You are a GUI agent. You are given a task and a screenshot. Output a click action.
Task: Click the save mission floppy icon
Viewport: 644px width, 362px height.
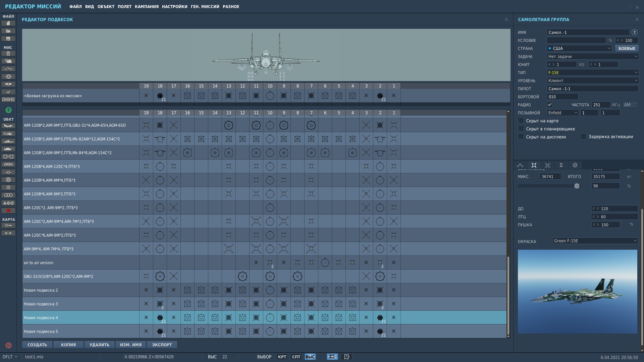tap(8, 39)
